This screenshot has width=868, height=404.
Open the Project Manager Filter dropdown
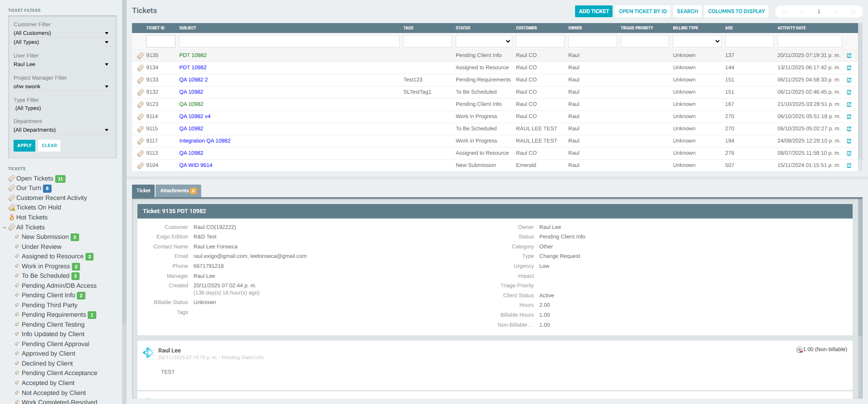click(x=61, y=86)
